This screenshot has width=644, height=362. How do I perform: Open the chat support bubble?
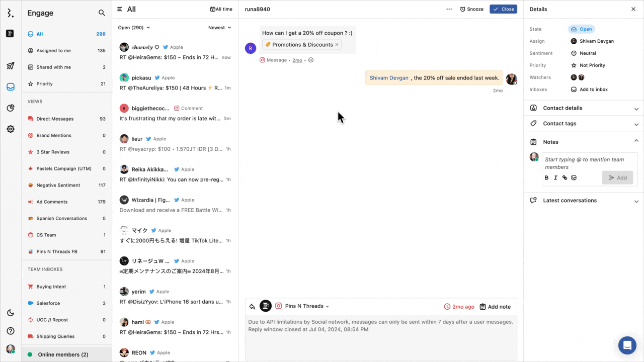click(x=627, y=345)
